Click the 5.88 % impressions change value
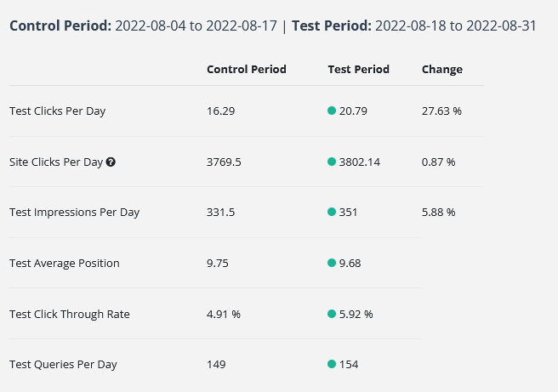 click(x=438, y=212)
